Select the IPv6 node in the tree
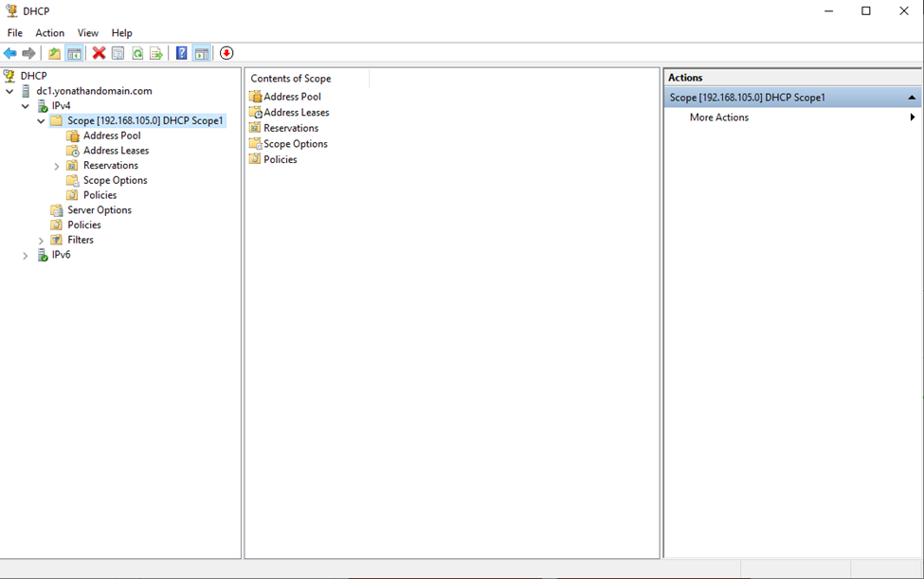 point(61,255)
